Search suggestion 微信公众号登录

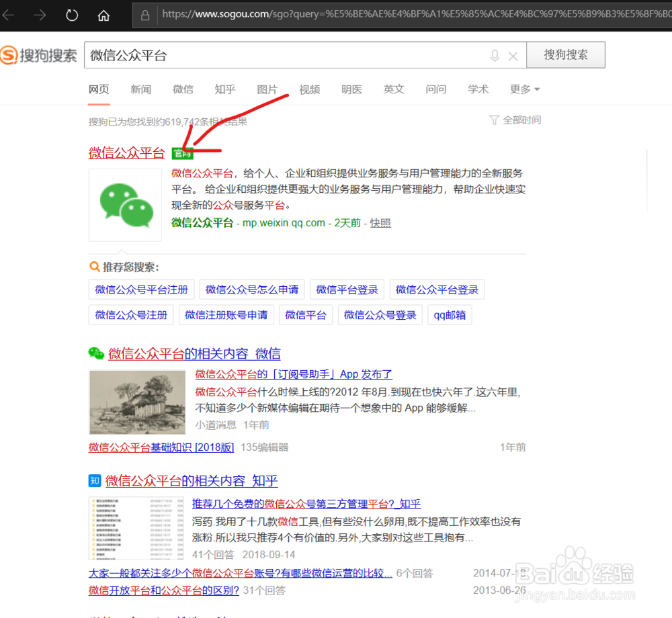(380, 315)
